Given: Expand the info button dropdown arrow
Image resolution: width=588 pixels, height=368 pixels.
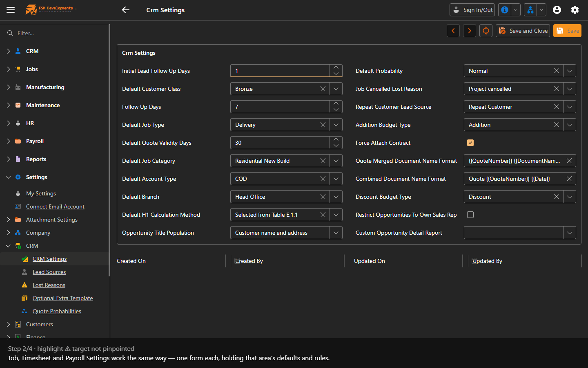Looking at the screenshot, I should [x=516, y=10].
